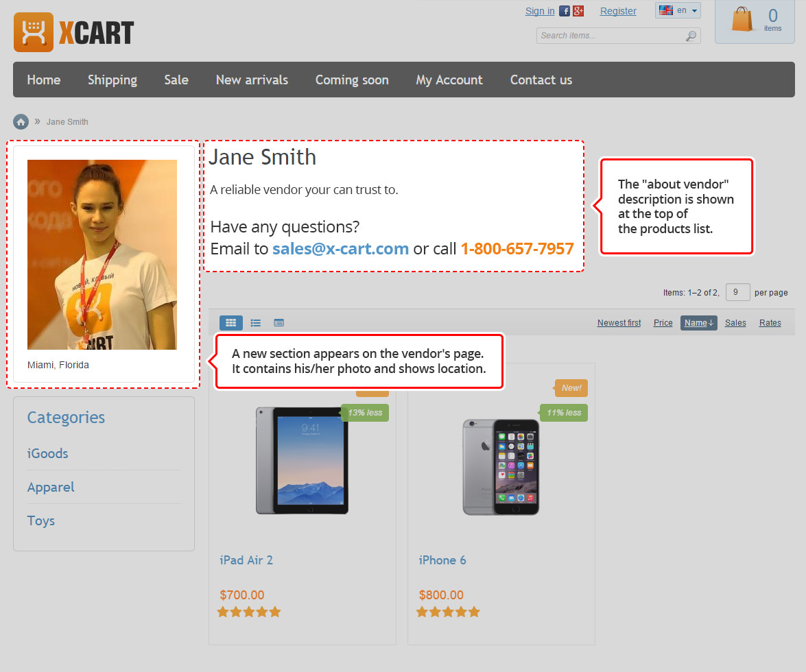Click the iPad Air 2 product image
The height and width of the screenshot is (672, 806).
click(x=303, y=461)
